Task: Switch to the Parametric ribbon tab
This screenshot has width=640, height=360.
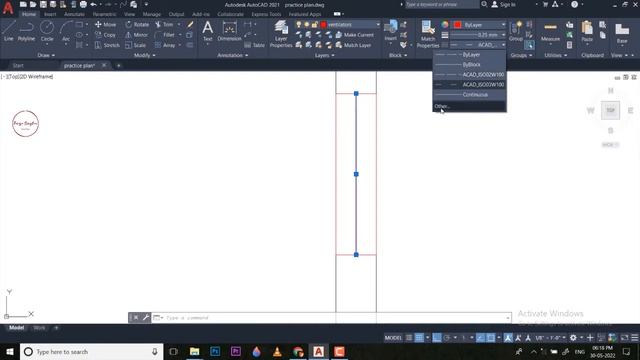Action: [104, 14]
